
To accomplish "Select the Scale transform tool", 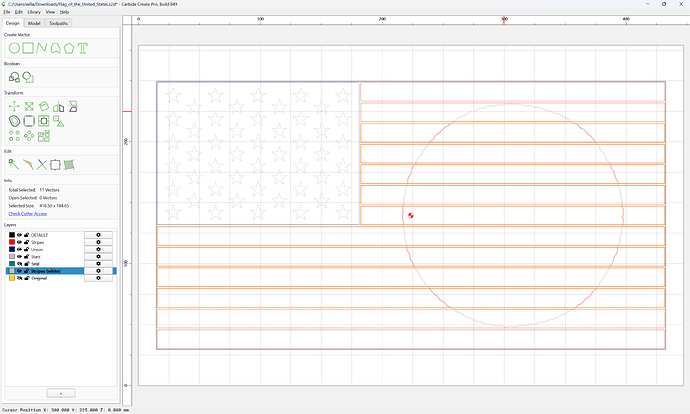I will (29, 106).
